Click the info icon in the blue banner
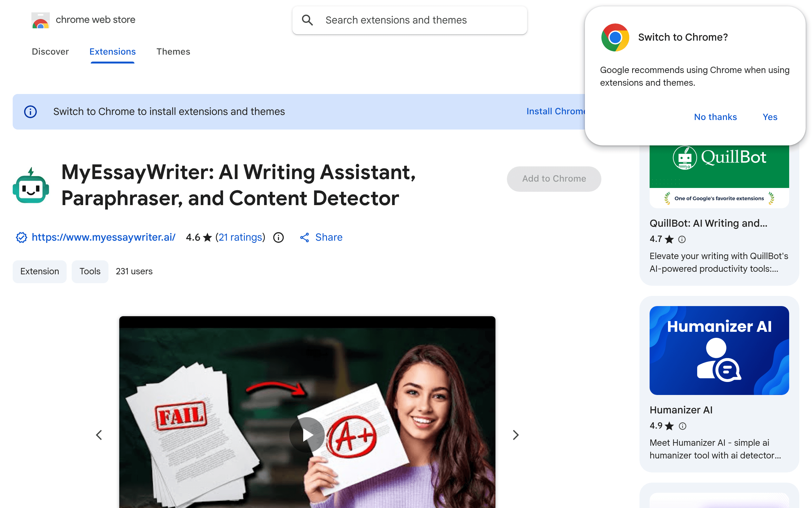This screenshot has width=812, height=508. pos(30,111)
